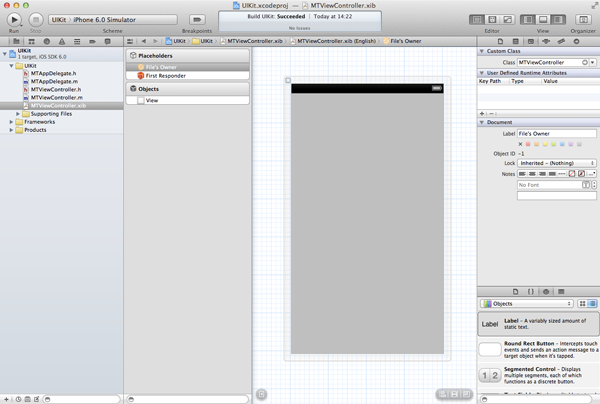Pick the red label color
Image resolution: width=600 pixels, height=404 pixels.
coord(528,144)
